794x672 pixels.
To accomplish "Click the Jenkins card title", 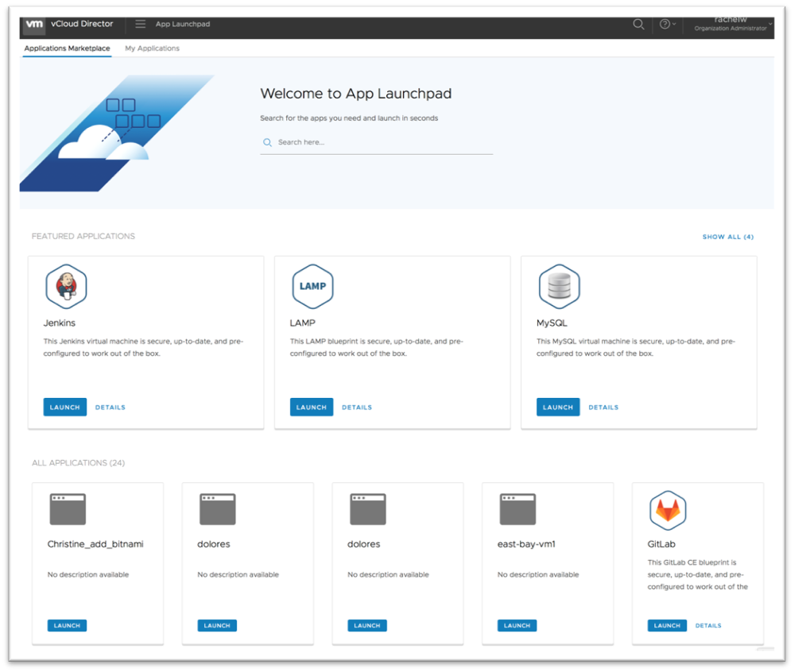I will coord(60,322).
